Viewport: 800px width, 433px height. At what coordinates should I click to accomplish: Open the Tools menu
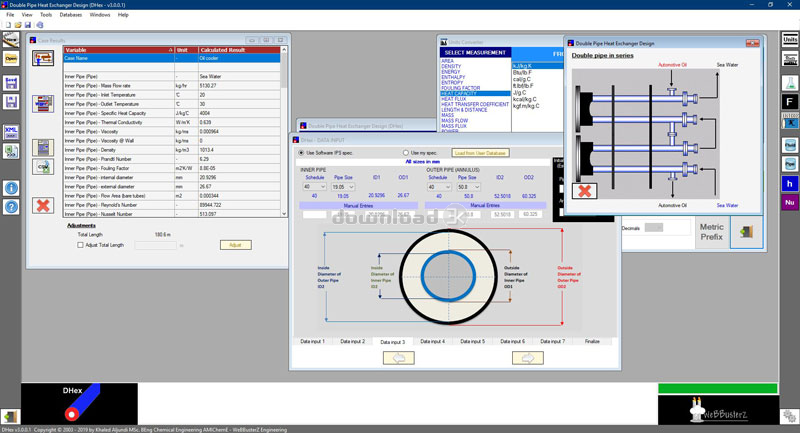coord(46,15)
